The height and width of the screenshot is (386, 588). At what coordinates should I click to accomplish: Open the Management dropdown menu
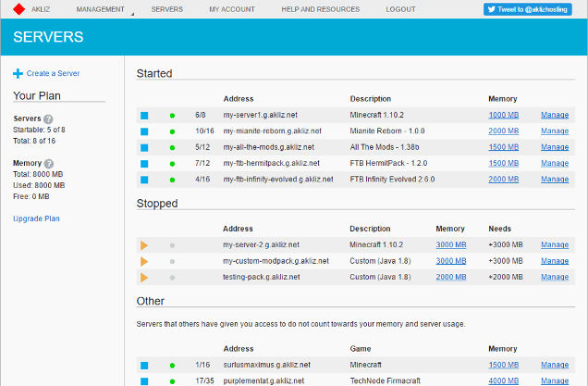pyautogui.click(x=104, y=8)
